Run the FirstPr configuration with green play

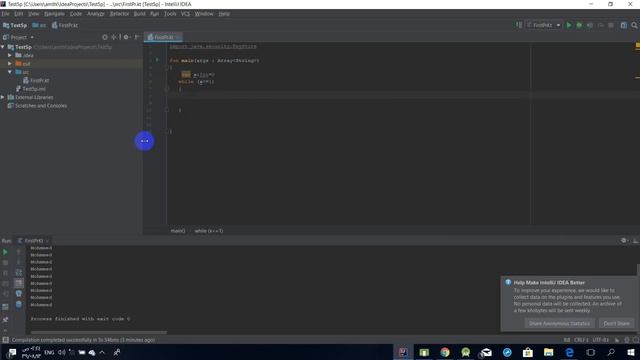pos(569,25)
